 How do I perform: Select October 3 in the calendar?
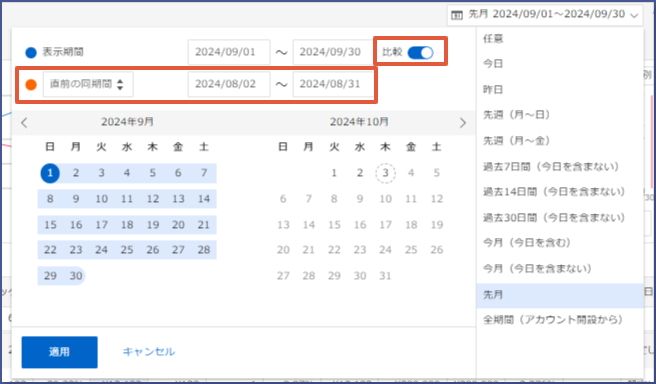tap(385, 173)
